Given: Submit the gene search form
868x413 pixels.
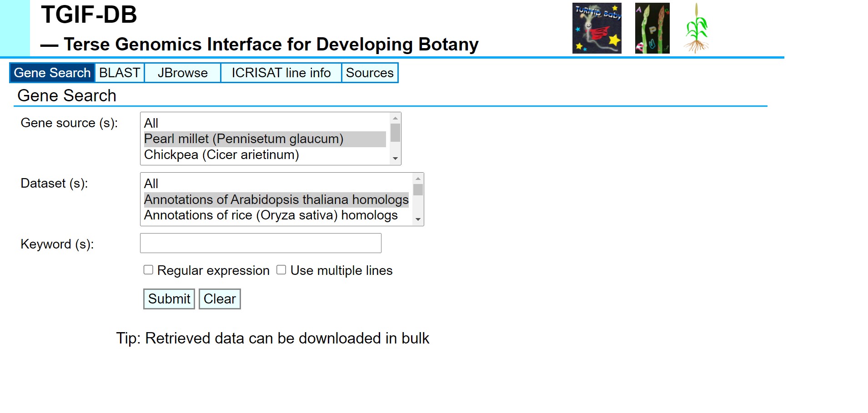Looking at the screenshot, I should [x=169, y=299].
